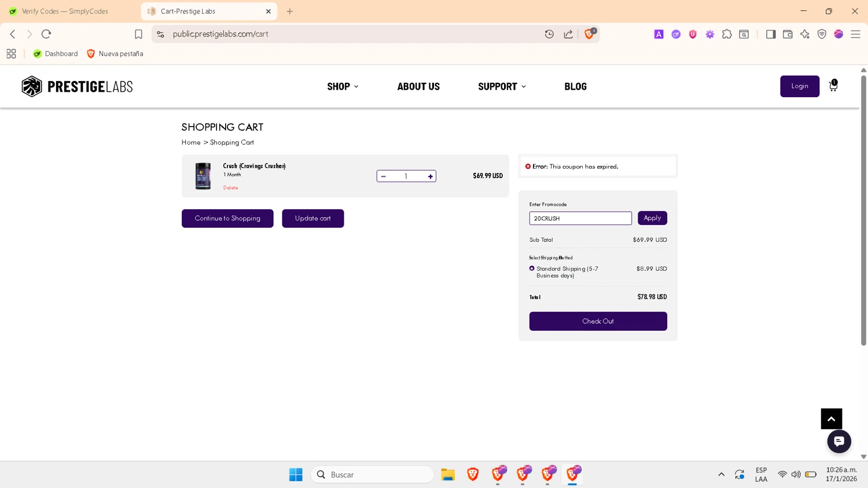Go back with browser back arrow
This screenshot has height=488, width=868.
pos(13,34)
